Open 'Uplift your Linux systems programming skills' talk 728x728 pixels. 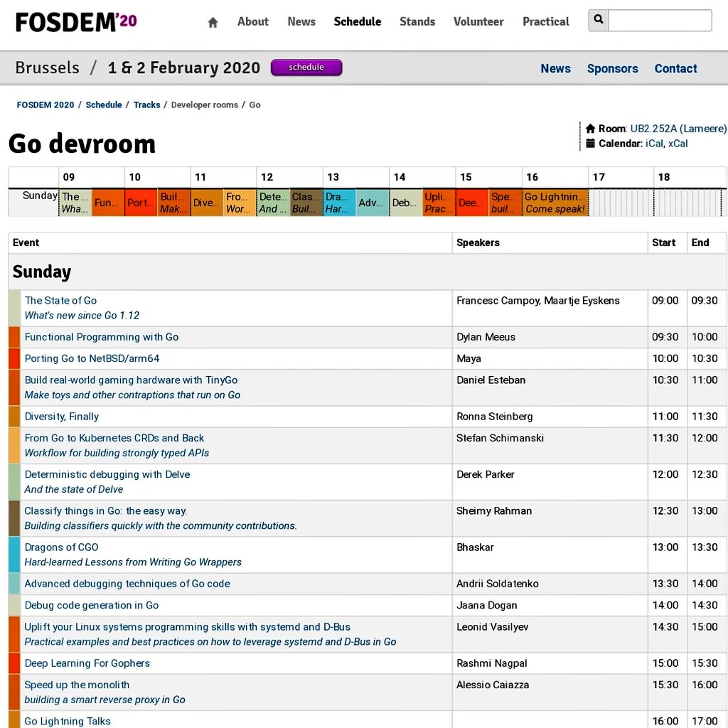coord(187,627)
